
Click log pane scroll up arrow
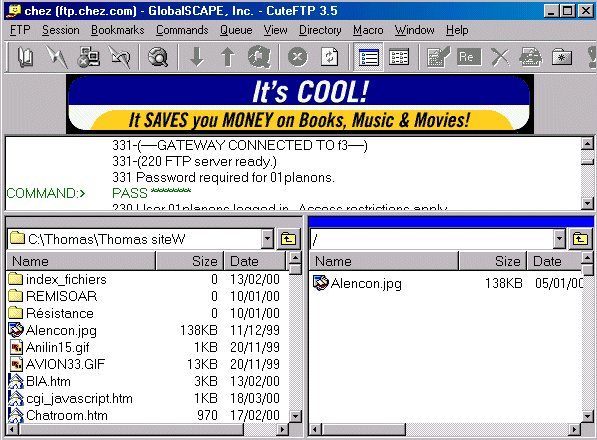(x=587, y=144)
